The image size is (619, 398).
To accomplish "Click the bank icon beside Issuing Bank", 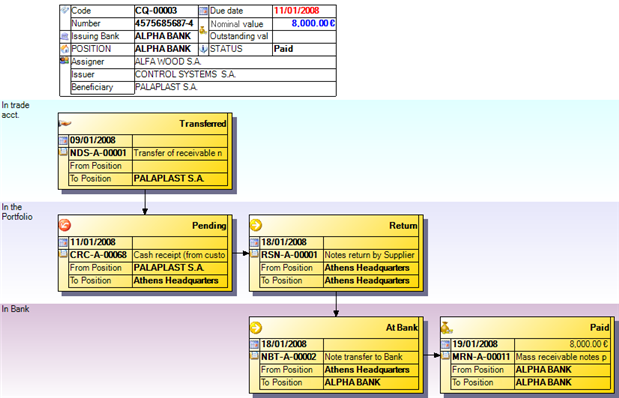I will pyautogui.click(x=65, y=37).
